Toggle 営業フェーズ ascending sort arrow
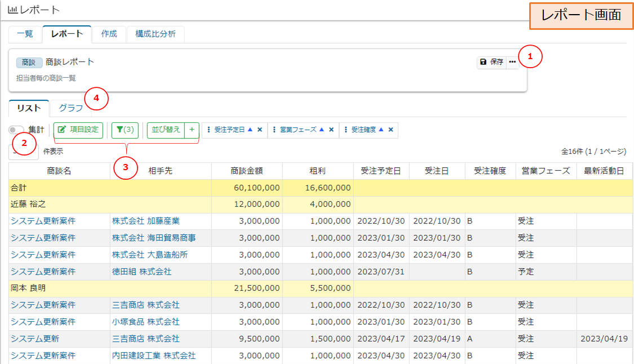The width and height of the screenshot is (634, 364). (x=322, y=130)
